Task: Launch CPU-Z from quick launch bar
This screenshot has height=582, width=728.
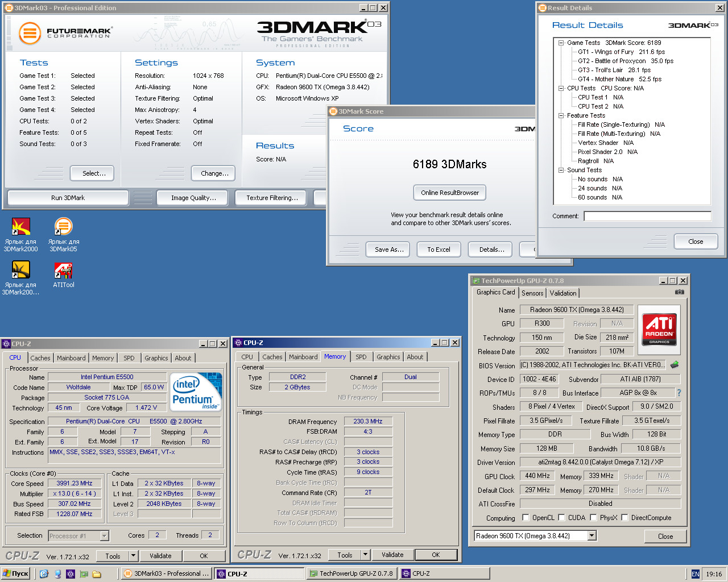Action: click(x=71, y=573)
